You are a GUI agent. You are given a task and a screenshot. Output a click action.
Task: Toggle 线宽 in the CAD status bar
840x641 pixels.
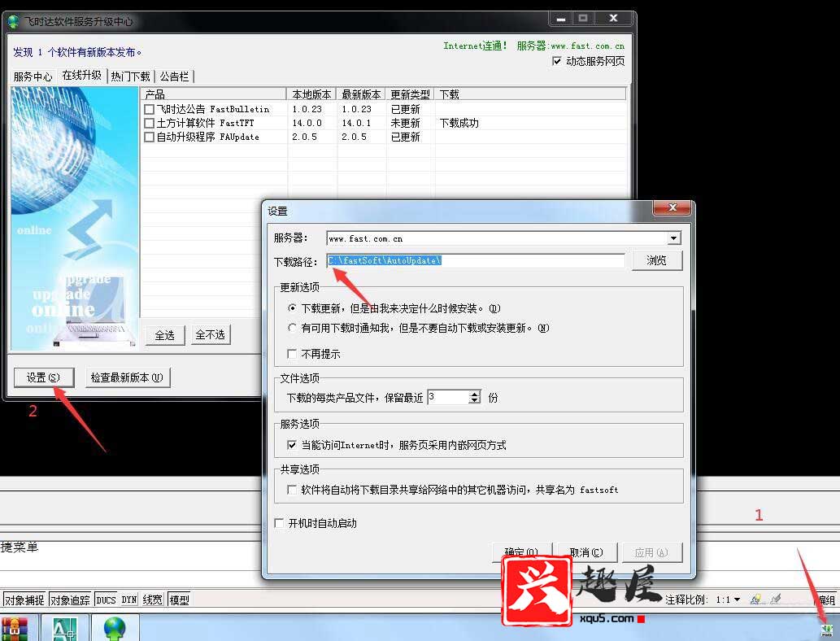click(x=153, y=600)
